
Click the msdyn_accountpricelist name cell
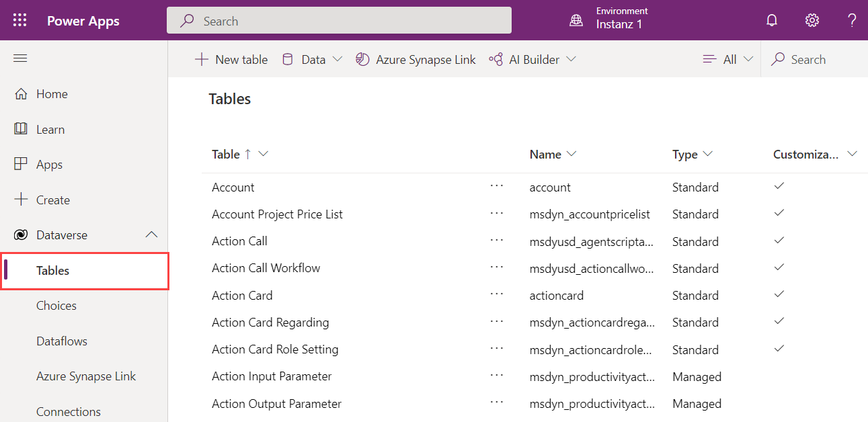click(590, 214)
